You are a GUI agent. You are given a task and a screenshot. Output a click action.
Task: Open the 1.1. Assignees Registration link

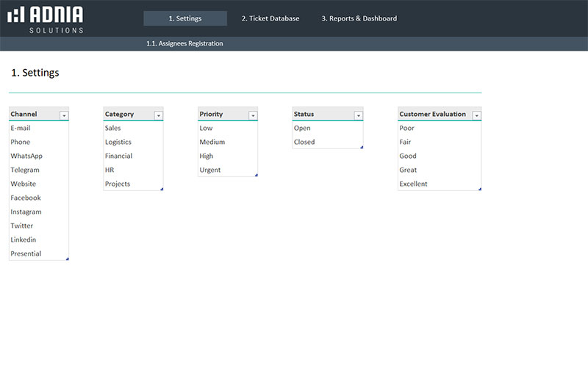[184, 43]
